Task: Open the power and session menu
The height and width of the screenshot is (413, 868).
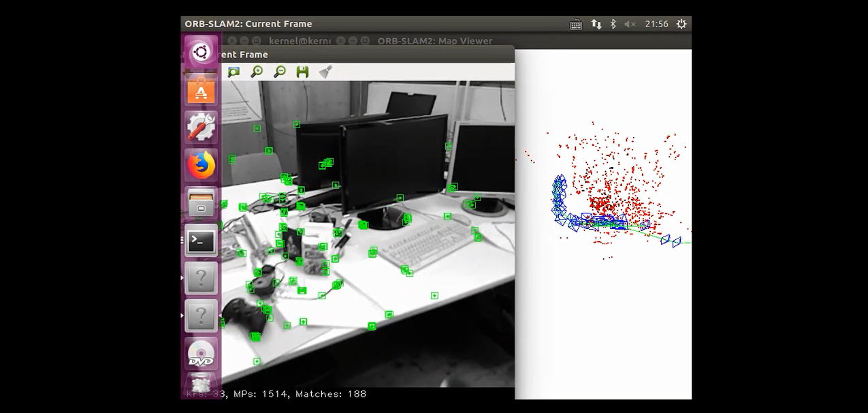Action: point(681,24)
